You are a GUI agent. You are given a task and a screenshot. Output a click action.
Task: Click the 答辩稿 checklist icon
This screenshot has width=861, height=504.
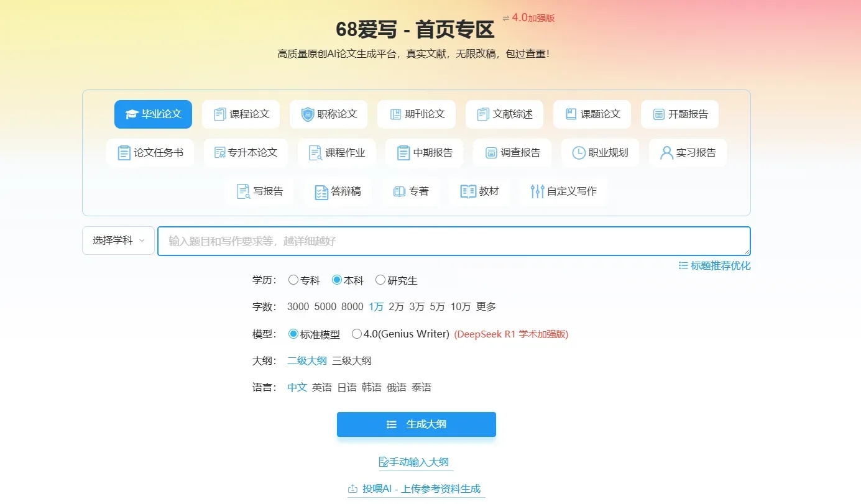tap(321, 191)
